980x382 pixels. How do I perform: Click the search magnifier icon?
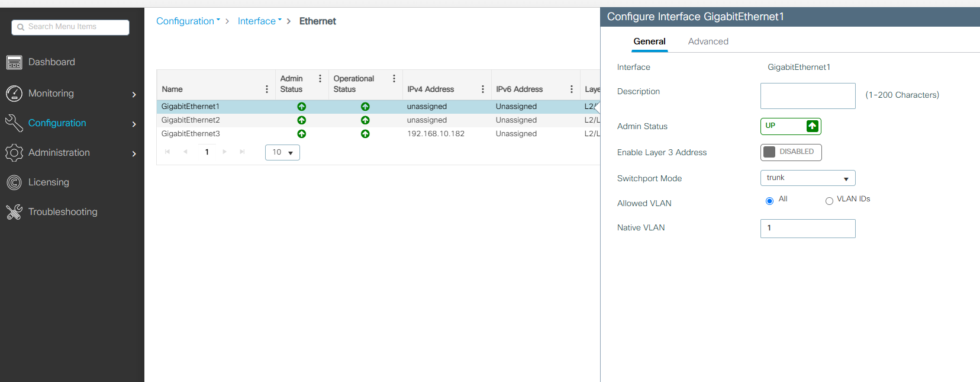click(21, 27)
